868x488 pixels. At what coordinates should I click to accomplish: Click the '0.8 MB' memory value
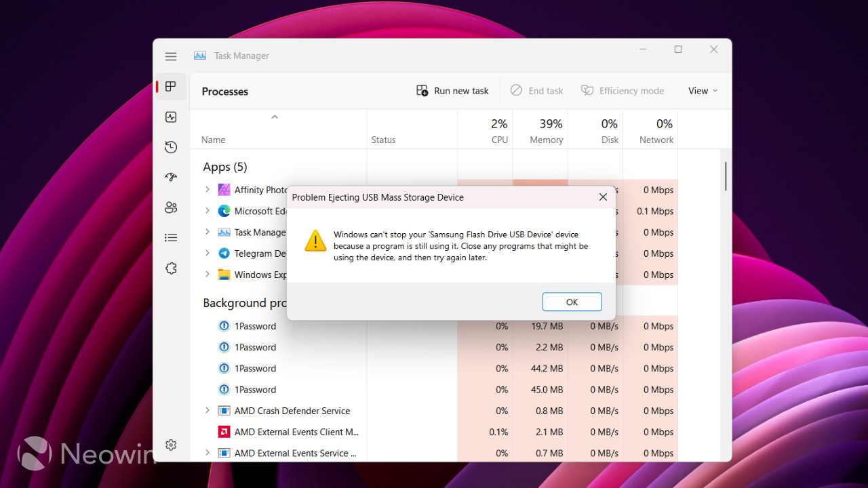tap(549, 411)
